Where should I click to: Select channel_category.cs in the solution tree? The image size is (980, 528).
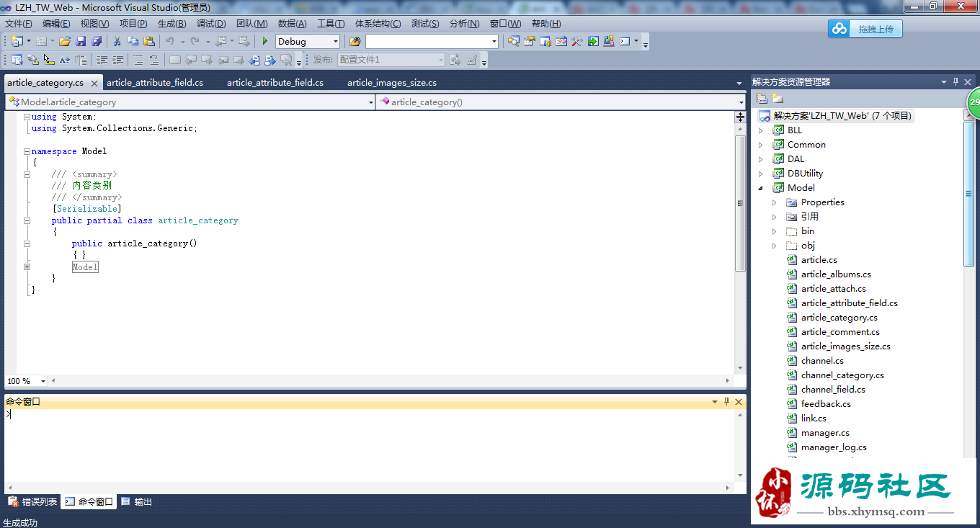click(842, 375)
